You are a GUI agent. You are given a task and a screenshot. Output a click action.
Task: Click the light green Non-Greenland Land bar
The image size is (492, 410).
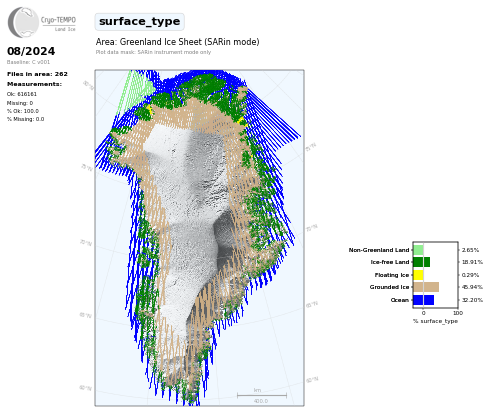coord(418,250)
